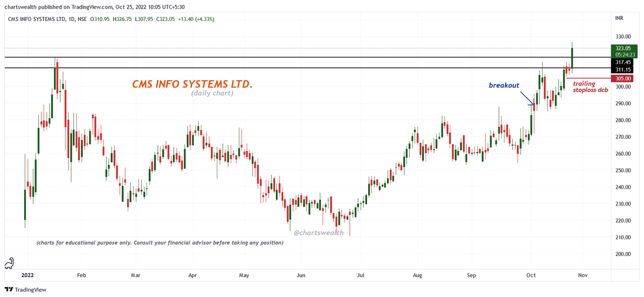Click the red 305.00 stoploss price label
Image resolution: width=644 pixels, height=297 pixels.
pyautogui.click(x=623, y=78)
